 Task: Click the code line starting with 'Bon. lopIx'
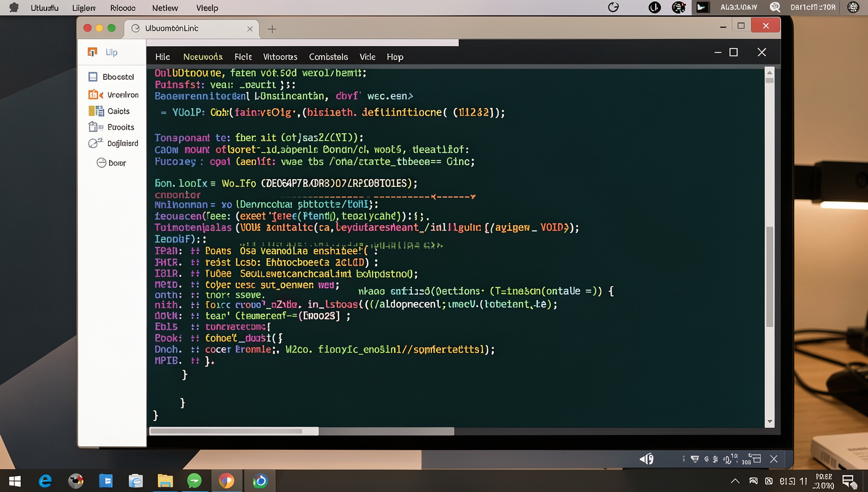(286, 184)
